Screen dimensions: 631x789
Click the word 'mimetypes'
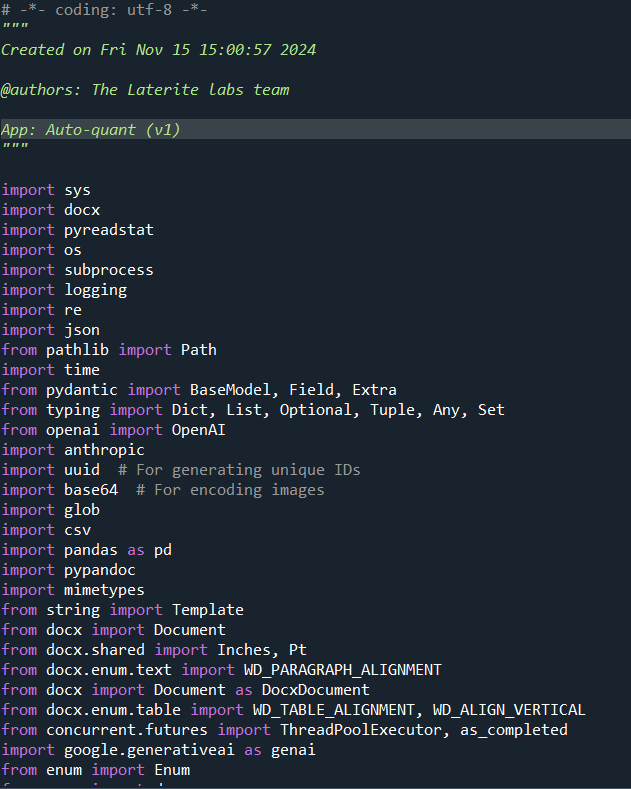pos(104,590)
